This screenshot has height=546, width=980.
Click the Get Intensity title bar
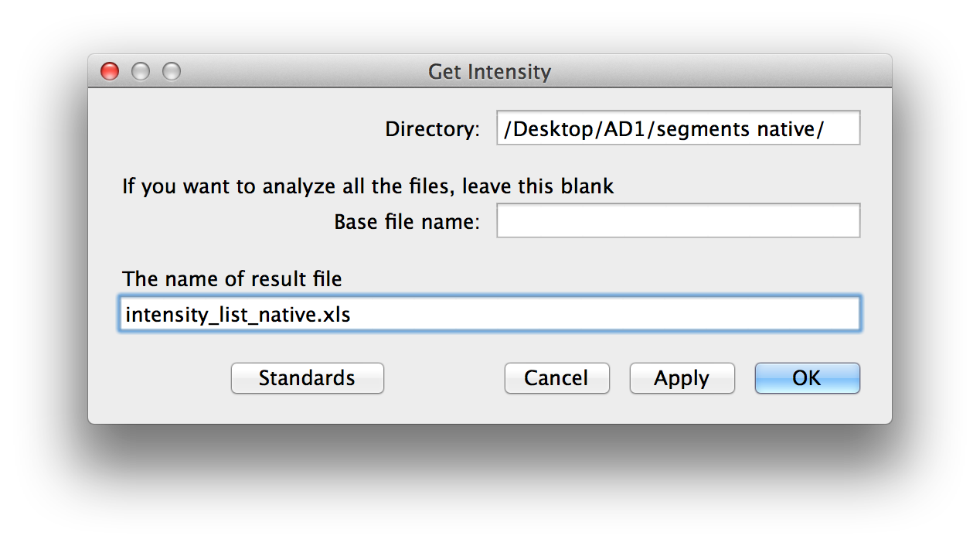click(489, 72)
